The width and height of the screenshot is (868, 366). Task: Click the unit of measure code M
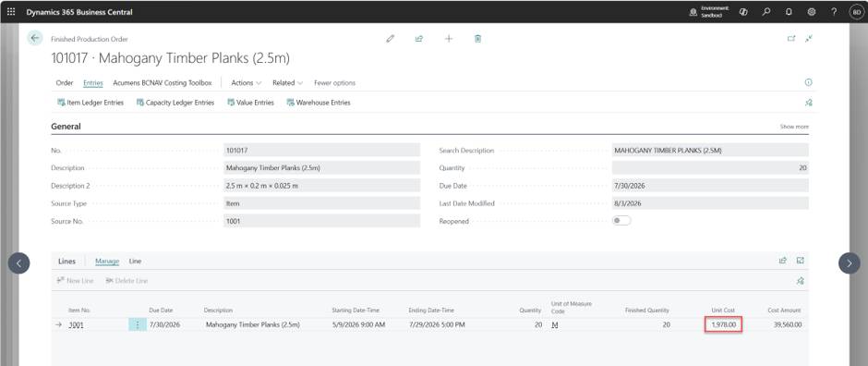click(x=555, y=325)
